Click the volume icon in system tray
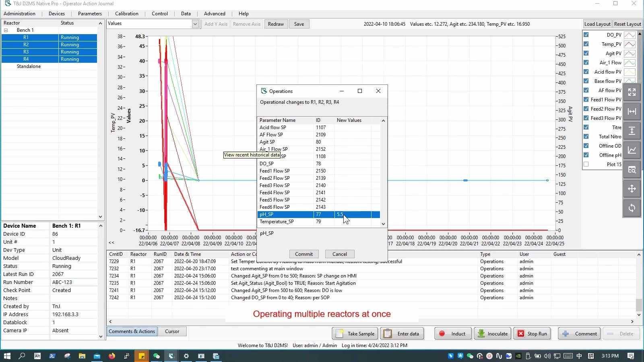Screen dimensions: 644x362 coord(547,356)
